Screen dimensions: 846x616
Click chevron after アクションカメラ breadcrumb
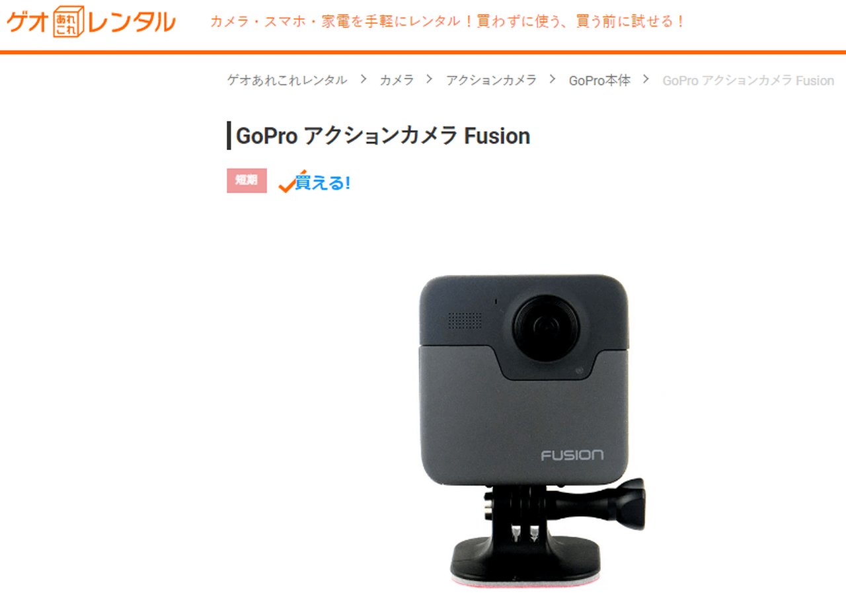552,79
